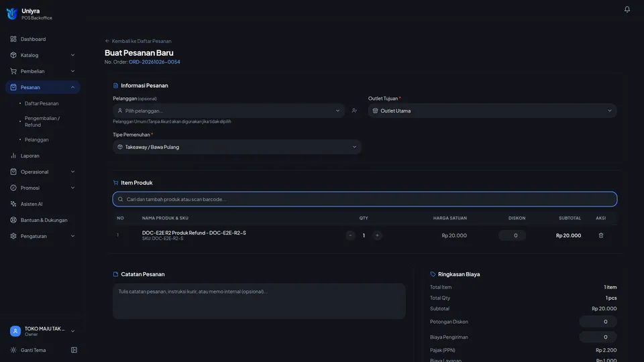
Task: Click the add new customer icon
Action: [354, 111]
